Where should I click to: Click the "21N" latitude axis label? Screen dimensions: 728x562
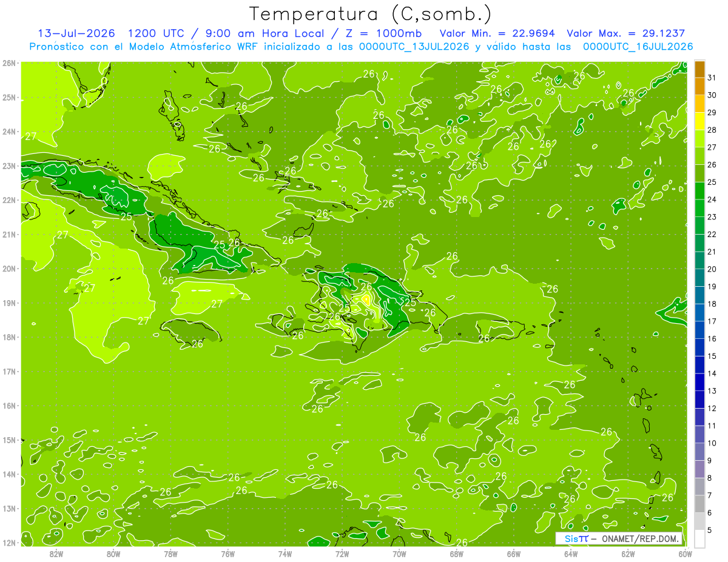click(8, 235)
